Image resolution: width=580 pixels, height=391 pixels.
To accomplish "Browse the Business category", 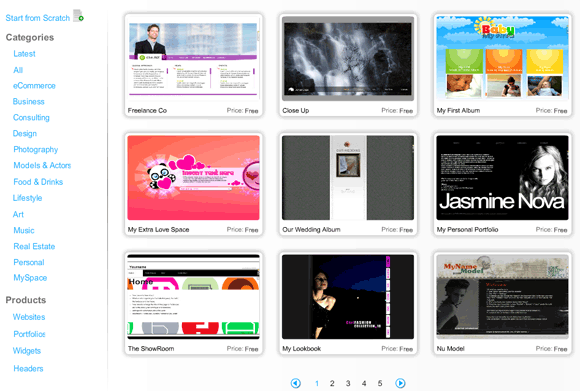I will click(28, 101).
